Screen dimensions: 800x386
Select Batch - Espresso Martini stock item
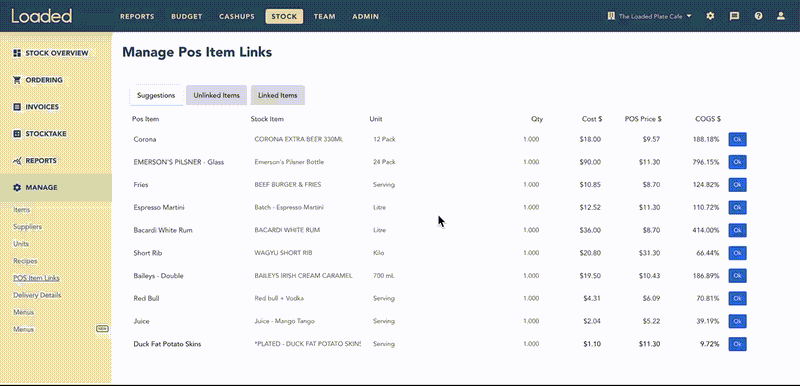click(x=289, y=208)
